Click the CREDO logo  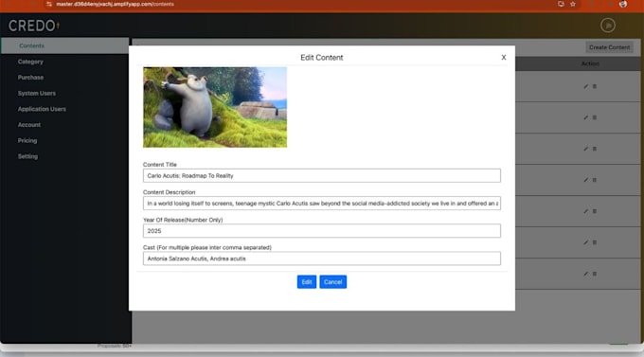pos(34,26)
